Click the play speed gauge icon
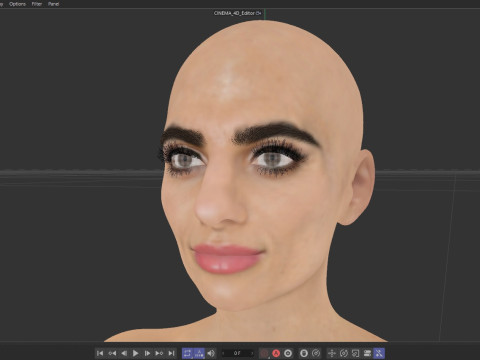The width and height of the screenshot is (480, 360). pyautogui.click(x=316, y=353)
